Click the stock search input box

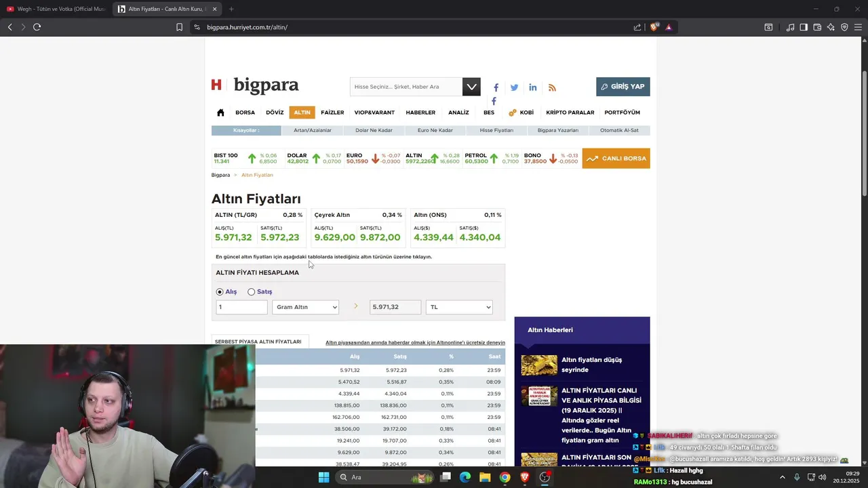(406, 87)
